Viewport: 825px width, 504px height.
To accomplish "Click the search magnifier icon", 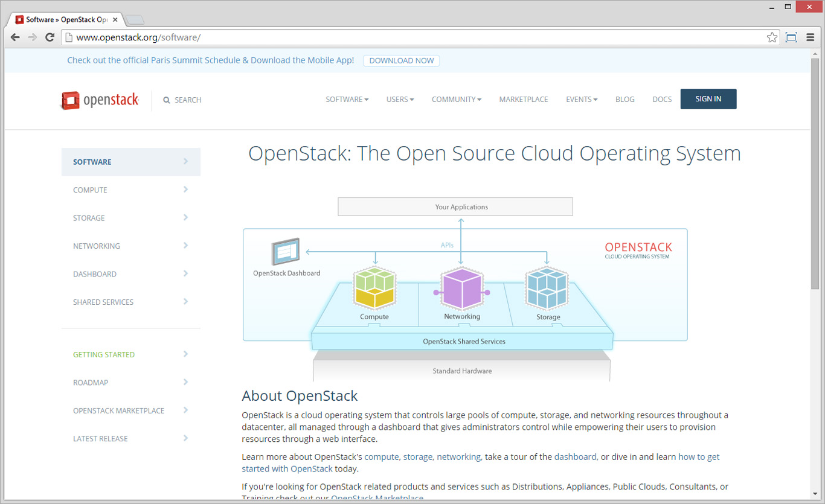I will (167, 100).
